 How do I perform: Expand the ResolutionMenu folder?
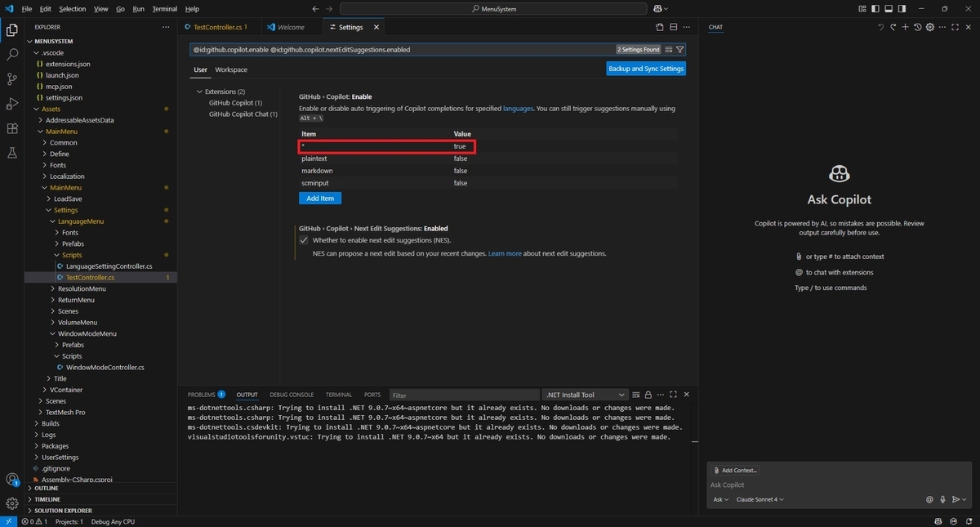point(82,288)
